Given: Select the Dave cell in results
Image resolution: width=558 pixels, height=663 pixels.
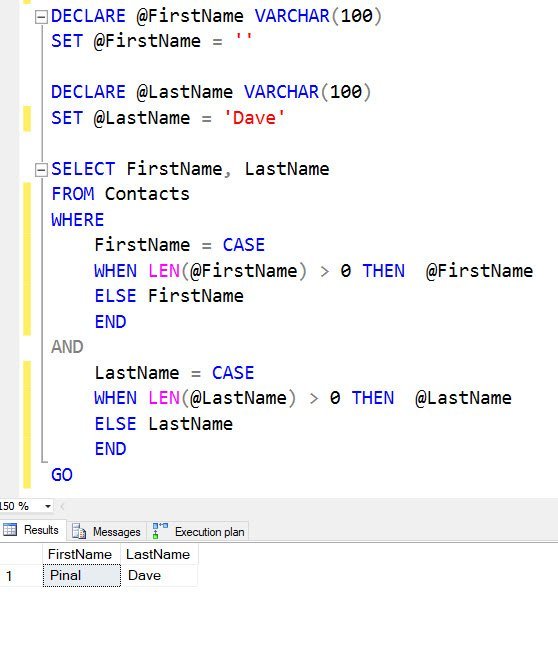Looking at the screenshot, I should pos(159,575).
